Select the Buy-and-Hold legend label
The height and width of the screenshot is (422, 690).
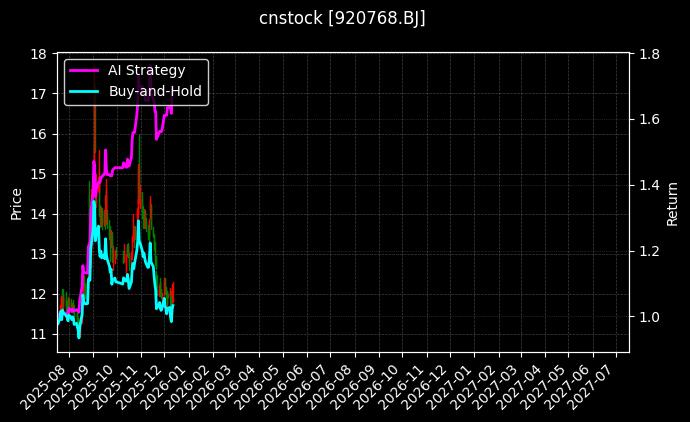click(x=155, y=91)
